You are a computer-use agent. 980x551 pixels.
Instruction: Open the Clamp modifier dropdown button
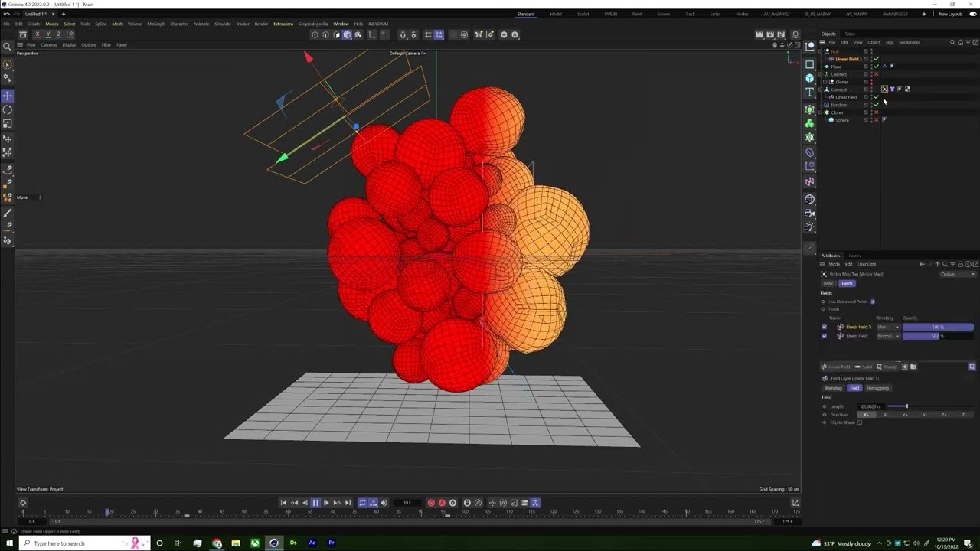tap(887, 367)
